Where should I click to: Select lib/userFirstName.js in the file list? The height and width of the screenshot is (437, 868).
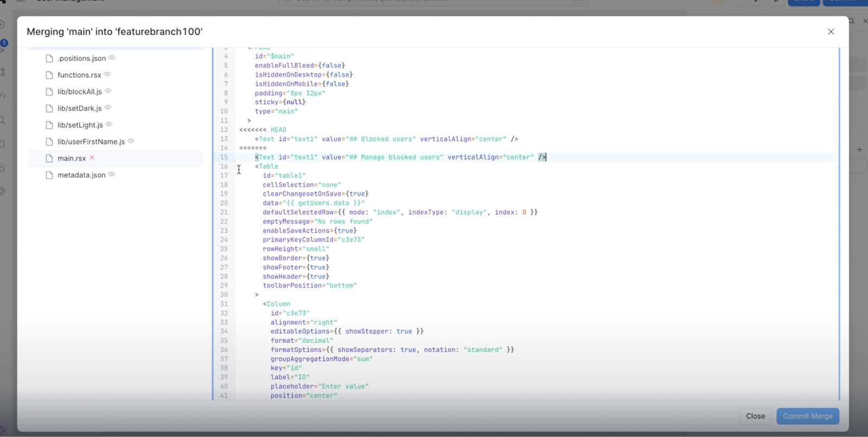pyautogui.click(x=91, y=142)
